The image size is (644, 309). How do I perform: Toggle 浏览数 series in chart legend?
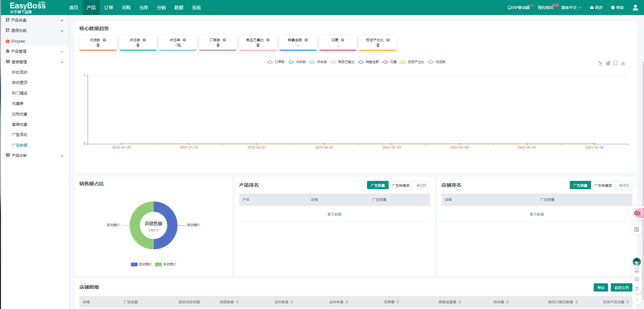click(x=437, y=62)
